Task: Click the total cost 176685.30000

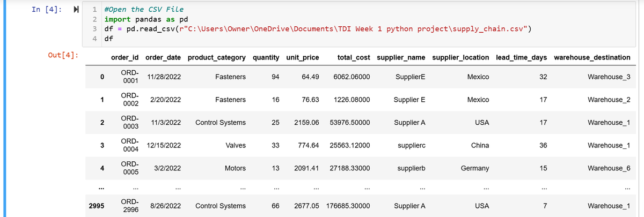Action: pyautogui.click(x=348, y=206)
